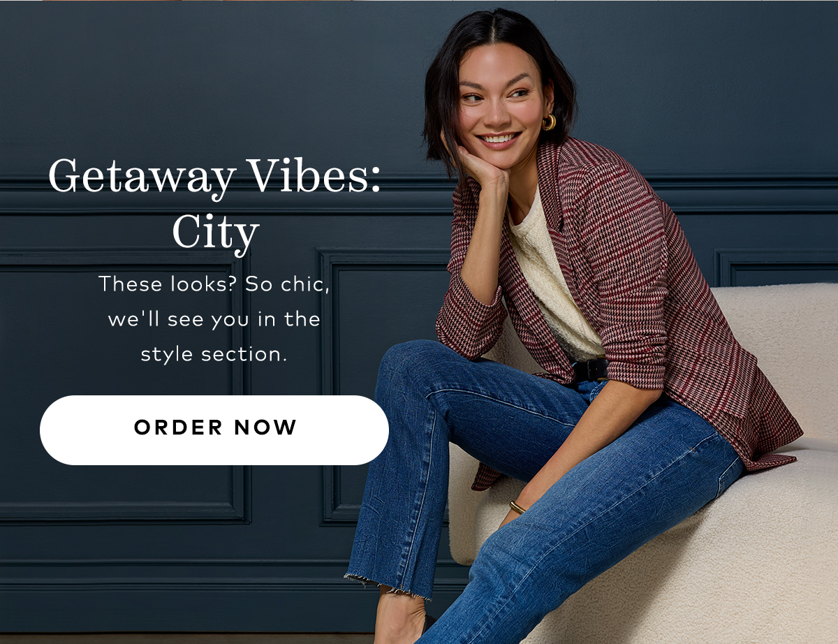Select the word City in headline

point(215,233)
